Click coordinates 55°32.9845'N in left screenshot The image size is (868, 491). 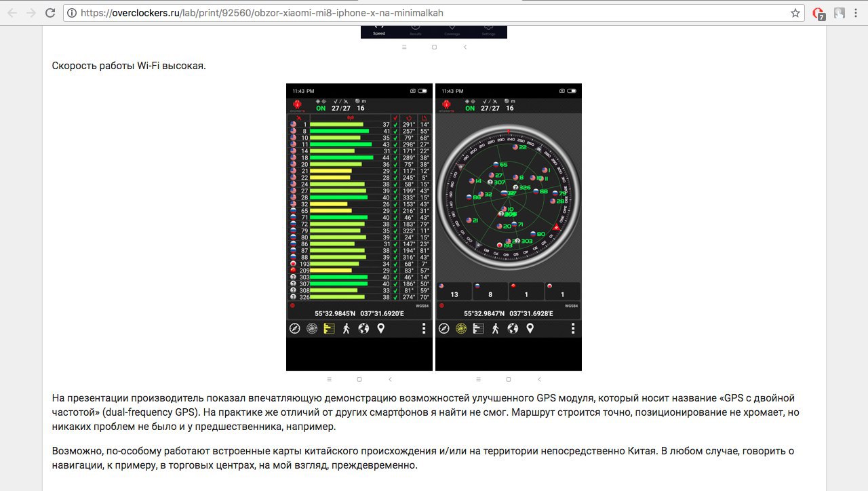pyautogui.click(x=335, y=313)
